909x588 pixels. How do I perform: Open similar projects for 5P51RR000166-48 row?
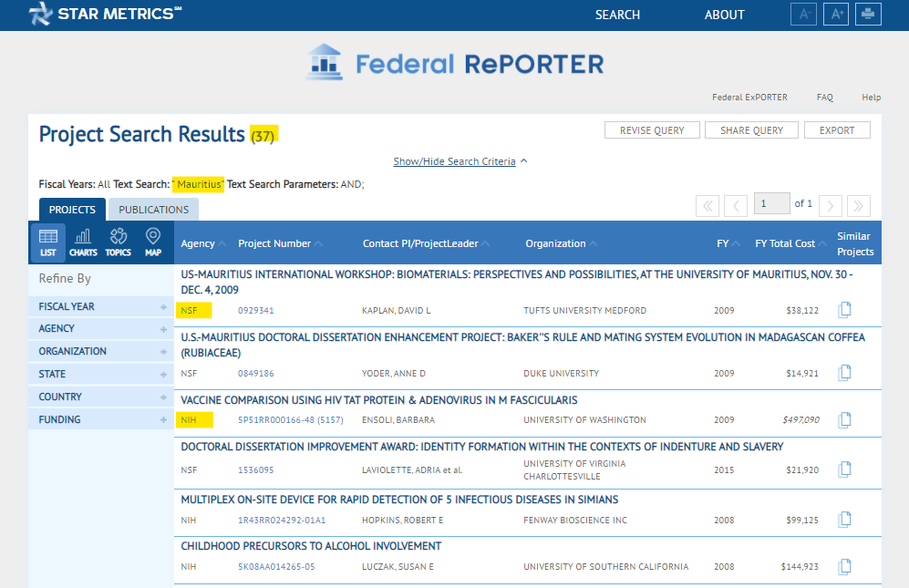[x=844, y=419]
